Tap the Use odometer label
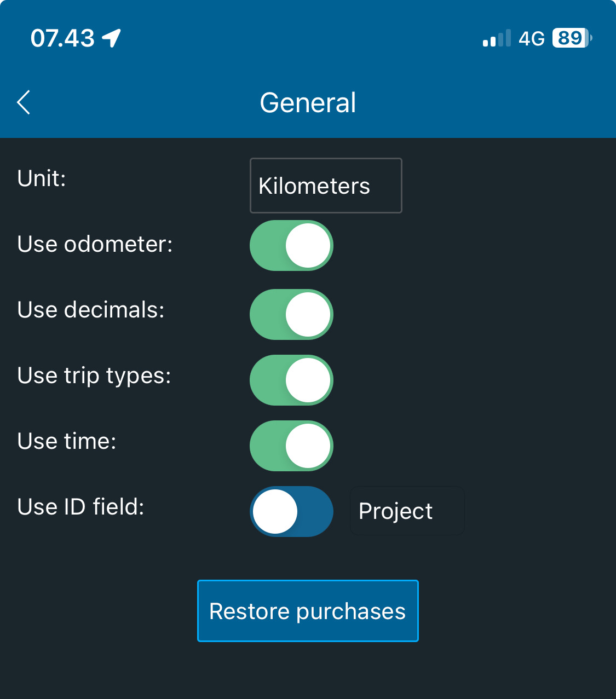The height and width of the screenshot is (699, 616). pyautogui.click(x=95, y=244)
